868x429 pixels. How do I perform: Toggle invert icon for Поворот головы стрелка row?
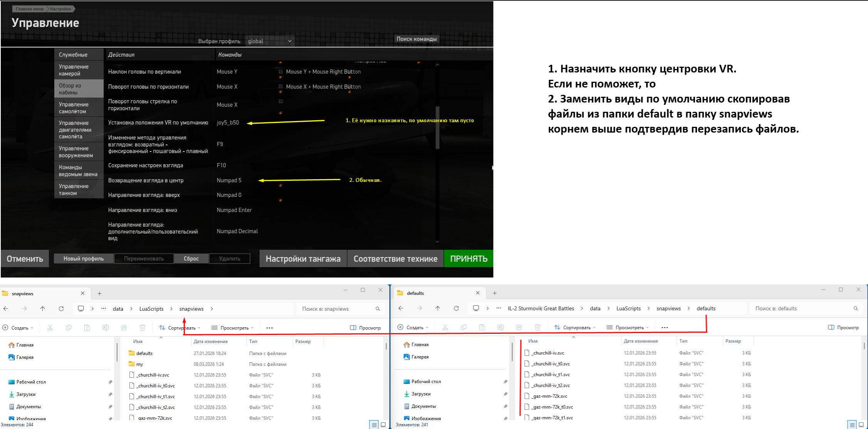click(x=281, y=101)
